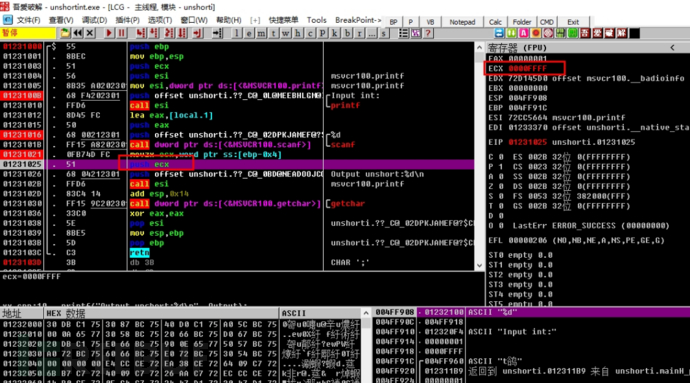690x383 pixels.
Task: Click the dump panel scroll up arrow
Action: click(366, 313)
